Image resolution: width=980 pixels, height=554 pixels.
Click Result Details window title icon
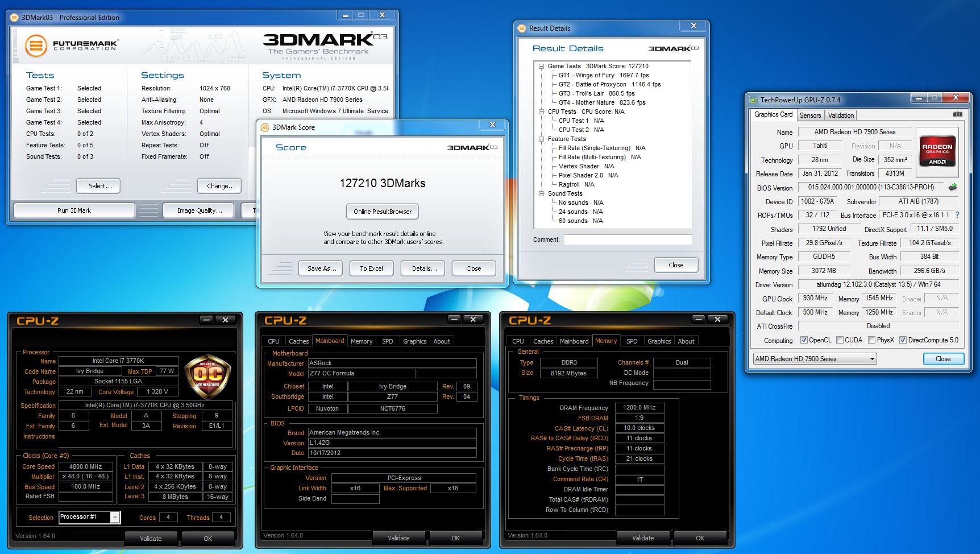[x=522, y=28]
